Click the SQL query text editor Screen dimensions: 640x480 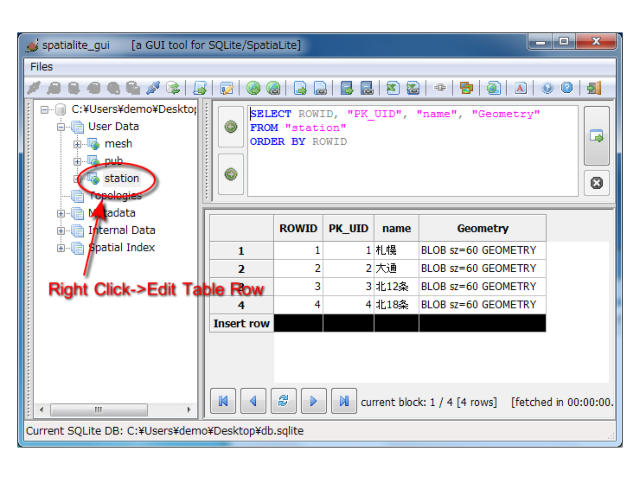click(x=413, y=151)
